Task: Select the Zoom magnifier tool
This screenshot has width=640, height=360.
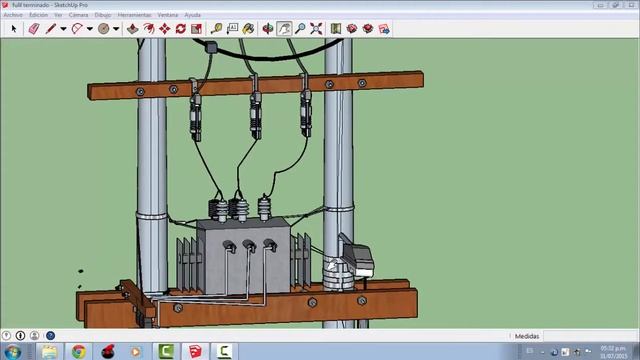Action: coord(300,29)
